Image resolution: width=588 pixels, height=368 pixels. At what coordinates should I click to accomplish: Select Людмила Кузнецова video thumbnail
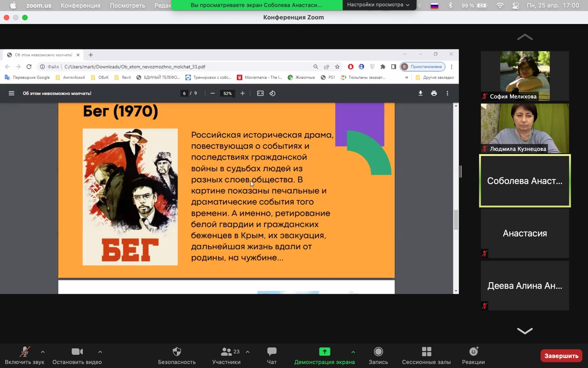[x=525, y=128]
